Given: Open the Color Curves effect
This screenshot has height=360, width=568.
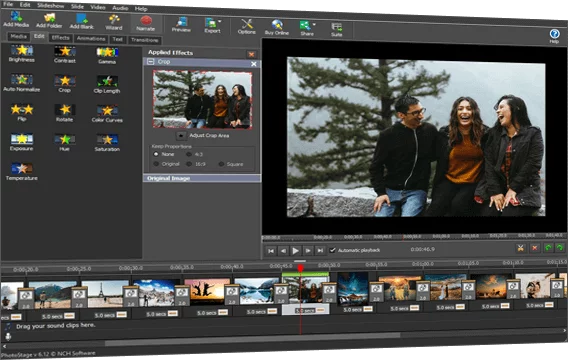Looking at the screenshot, I should (107, 113).
